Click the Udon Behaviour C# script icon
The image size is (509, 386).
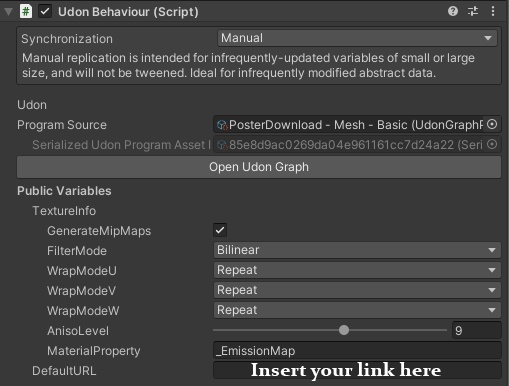(x=26, y=12)
